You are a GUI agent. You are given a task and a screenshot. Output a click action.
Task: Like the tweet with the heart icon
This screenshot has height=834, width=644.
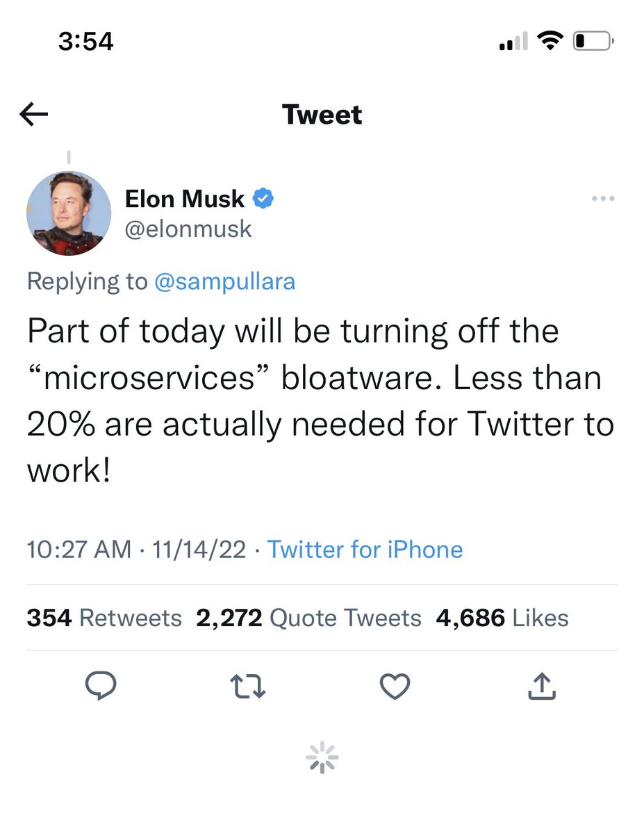(x=396, y=687)
